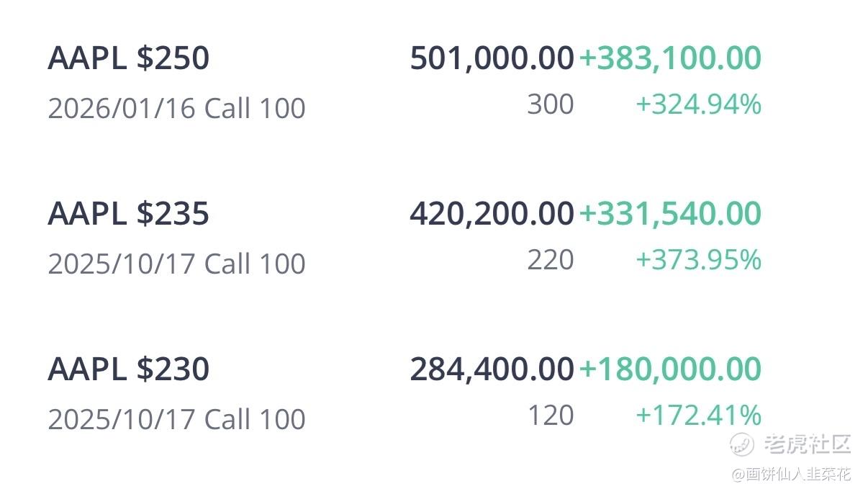This screenshot has height=494, width=868.
Task: Click the 2025/10/17 Call 100 line under AAPL $230
Action: 176,420
